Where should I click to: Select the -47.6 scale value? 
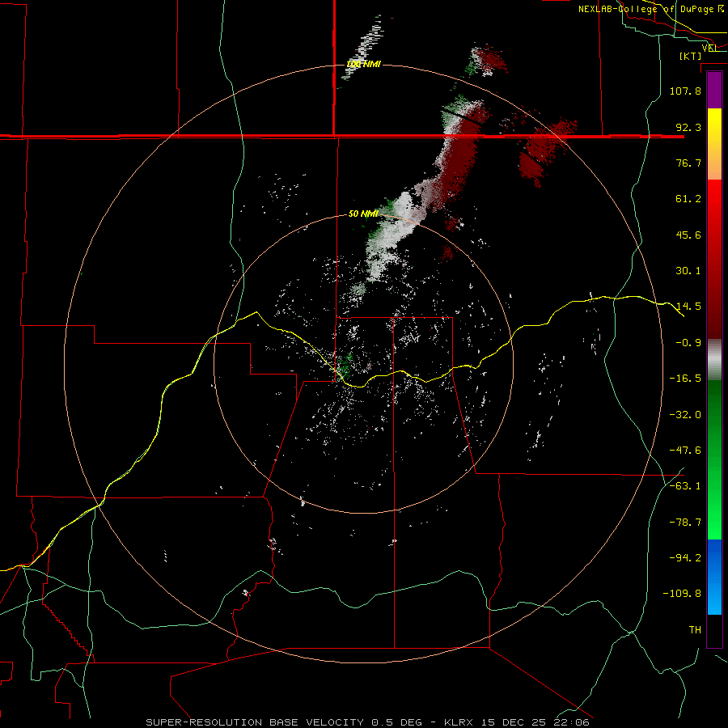point(685,451)
